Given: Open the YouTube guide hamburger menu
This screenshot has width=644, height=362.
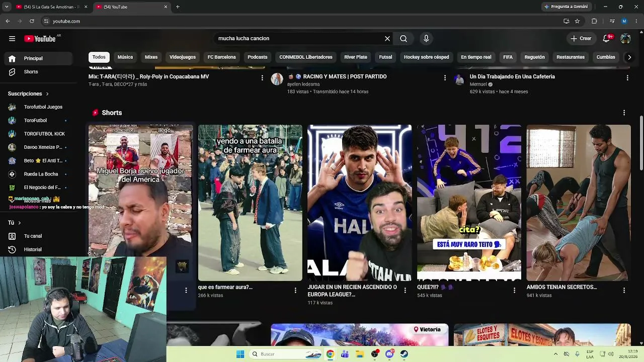Looking at the screenshot, I should point(12,39).
